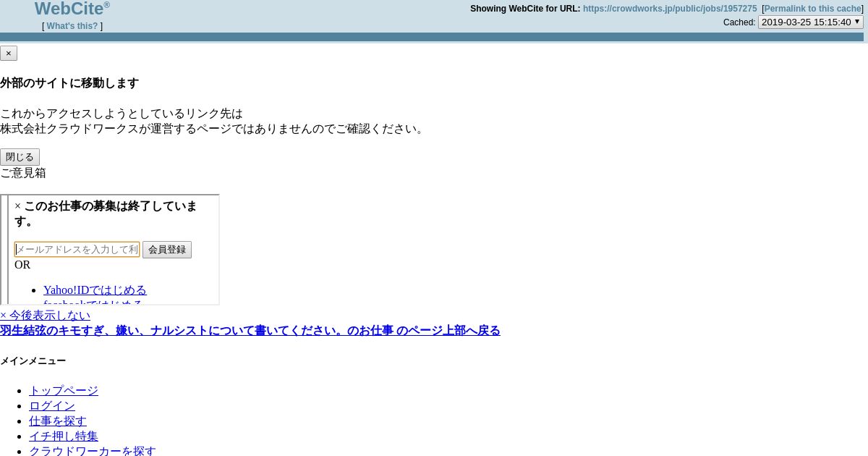The width and height of the screenshot is (868, 456).
Task: Click the email address input field
Action: pyautogui.click(x=77, y=250)
